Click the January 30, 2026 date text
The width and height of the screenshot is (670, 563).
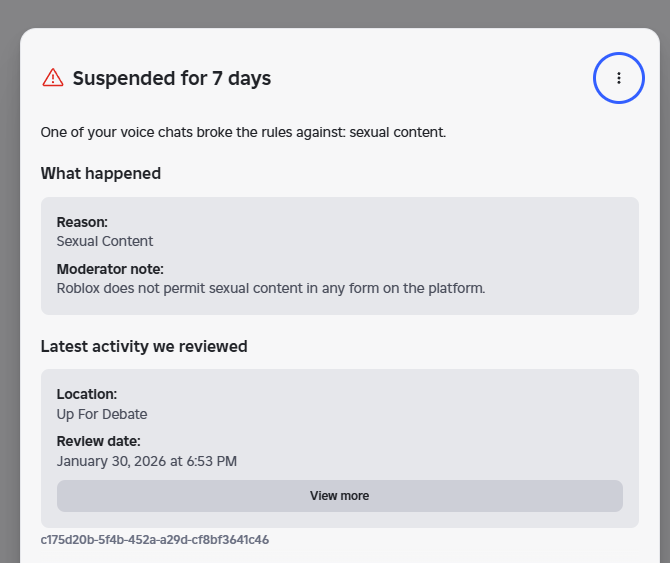click(147, 461)
